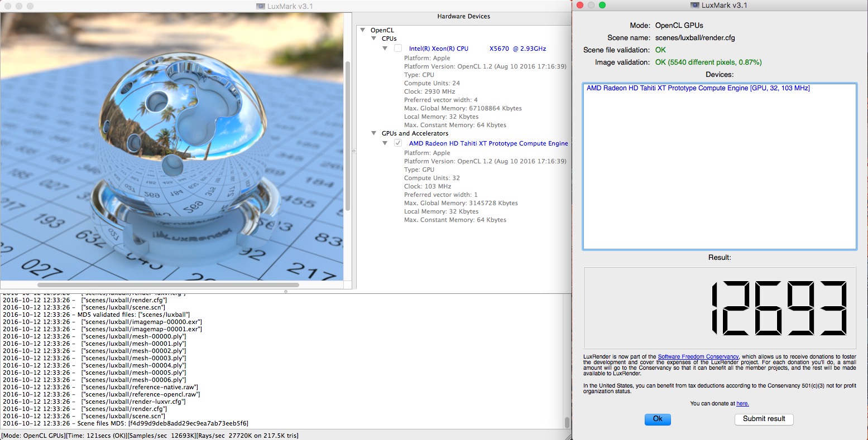The image size is (868, 440).
Task: Open the donate 'here' link
Action: tap(742, 404)
